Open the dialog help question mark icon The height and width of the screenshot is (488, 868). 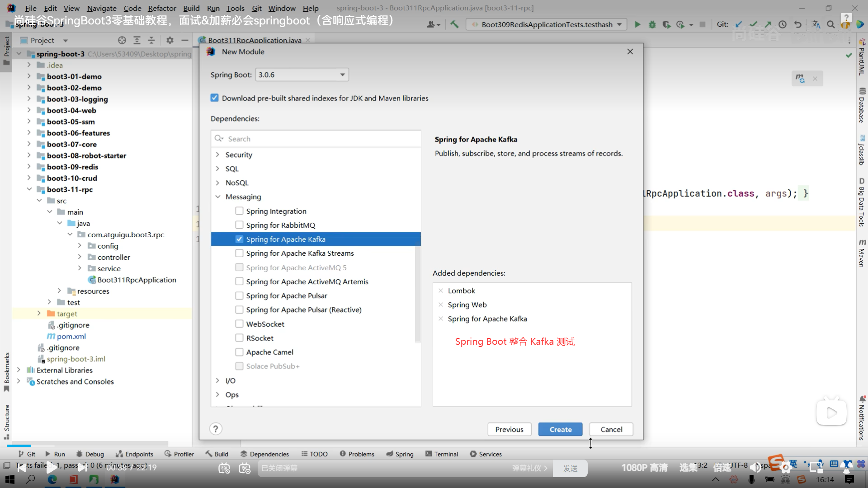[x=216, y=429]
